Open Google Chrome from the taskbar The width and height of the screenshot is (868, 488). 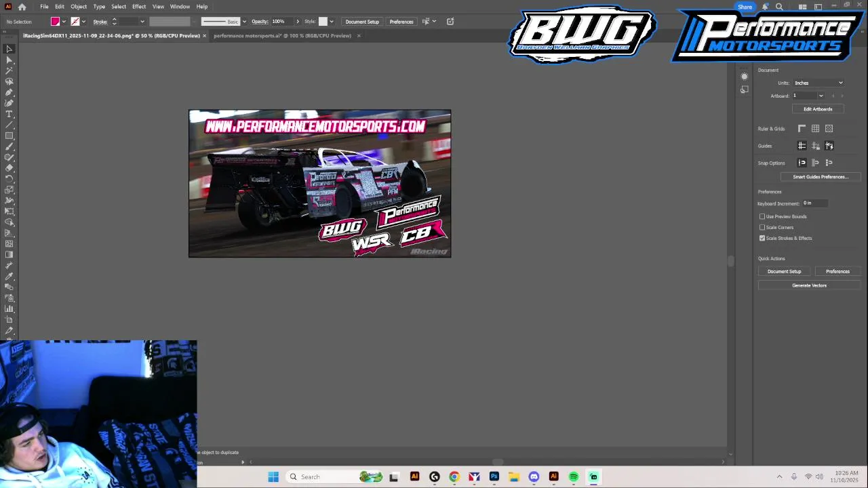(454, 476)
